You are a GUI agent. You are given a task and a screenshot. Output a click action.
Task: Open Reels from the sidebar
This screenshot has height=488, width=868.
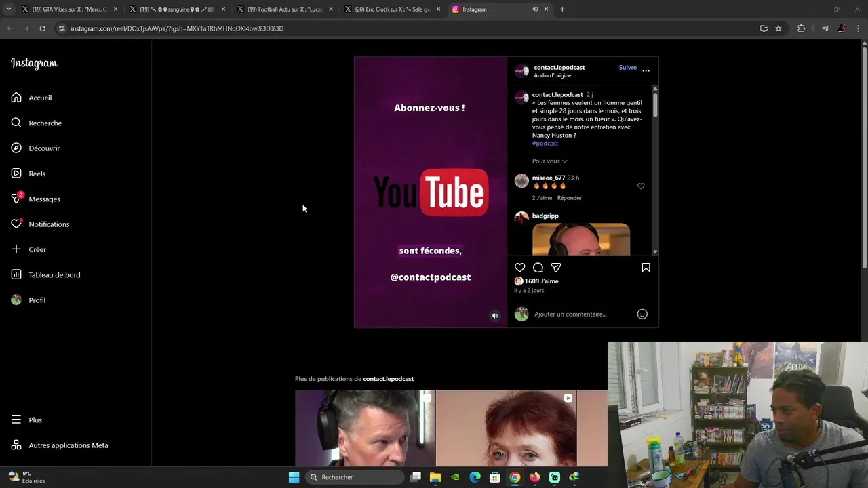(28, 174)
